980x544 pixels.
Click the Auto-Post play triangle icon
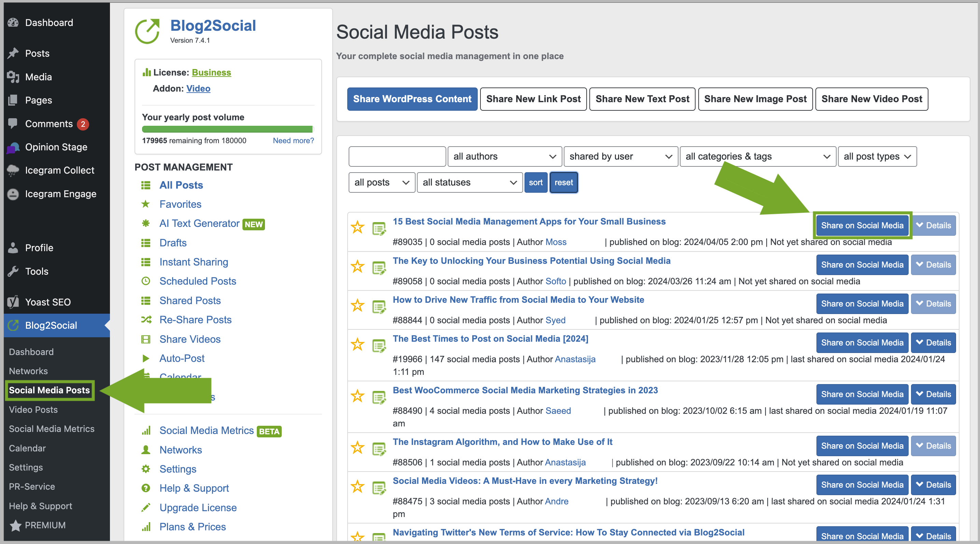click(146, 358)
